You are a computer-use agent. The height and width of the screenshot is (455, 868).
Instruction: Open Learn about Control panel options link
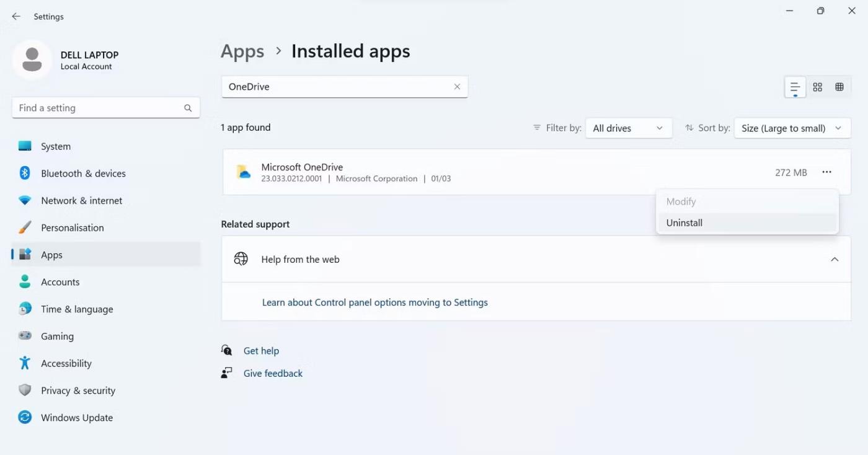[375, 303]
